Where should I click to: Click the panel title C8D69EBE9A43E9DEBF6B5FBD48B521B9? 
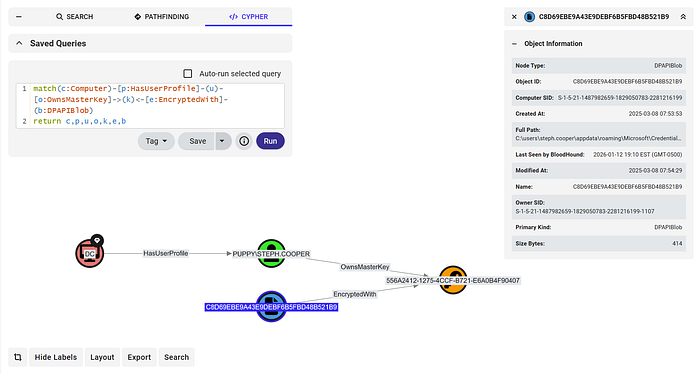coord(604,17)
